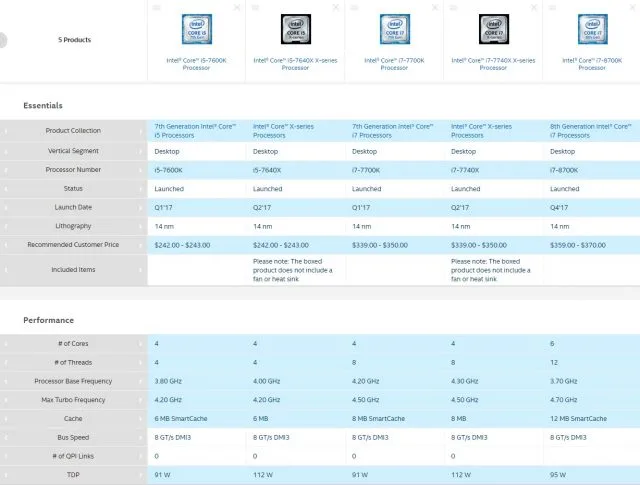Viewport: 640px width, 485px height.
Task: Select the TDP row label
Action: click(73, 475)
